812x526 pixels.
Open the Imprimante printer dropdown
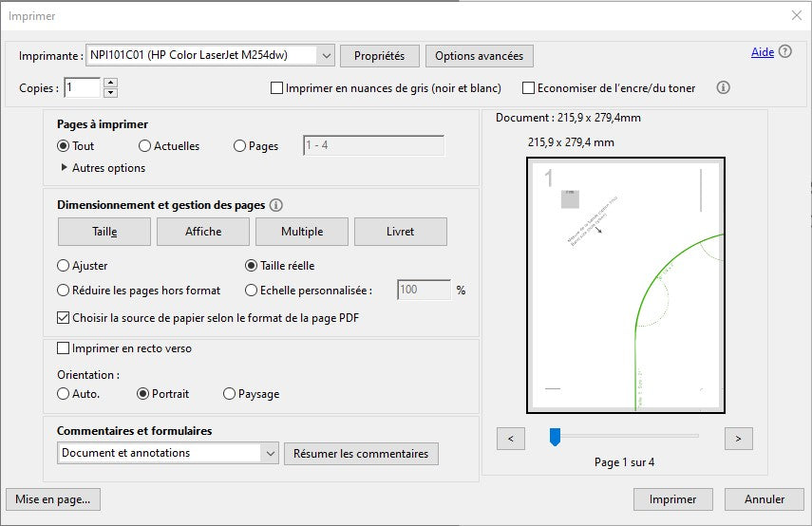[326, 56]
